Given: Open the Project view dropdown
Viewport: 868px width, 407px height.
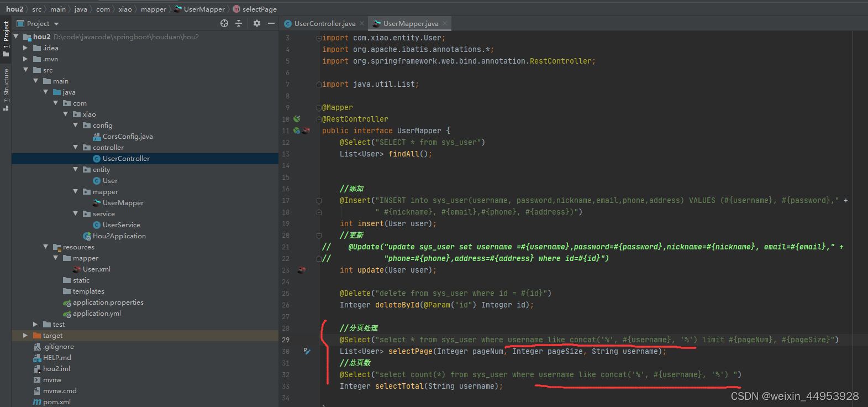Looking at the screenshot, I should click(x=56, y=24).
